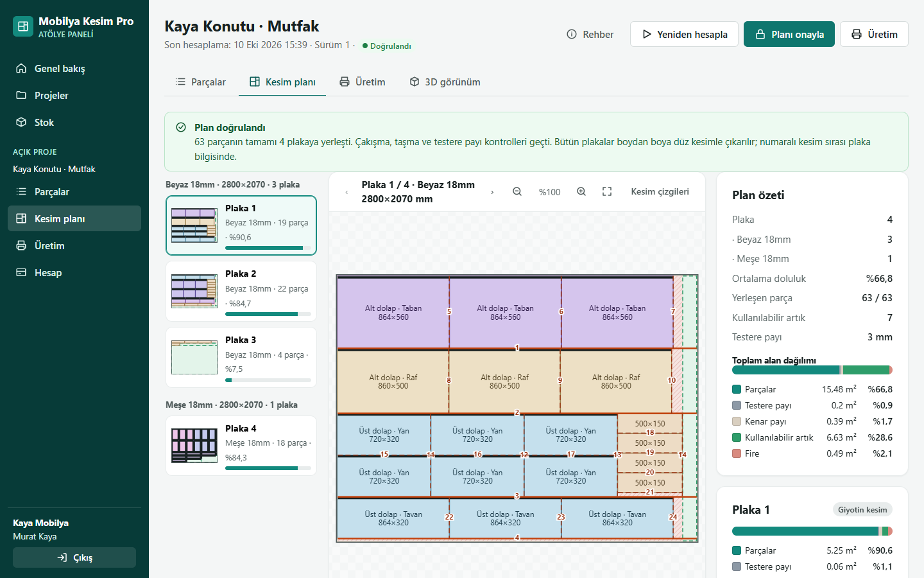Screen dimensions: 924x578
Task: Click the 'Yerleşen parça' summary row
Action: pyautogui.click(x=812, y=298)
